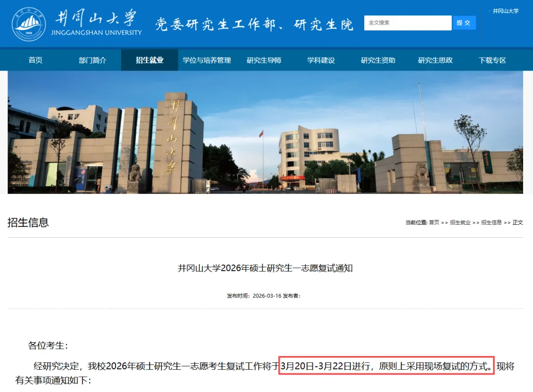This screenshot has height=392, width=533.
Task: Click the article title 井冈山大学2026年硕士研究生一志愿复试通知
Action: pyautogui.click(x=265, y=268)
